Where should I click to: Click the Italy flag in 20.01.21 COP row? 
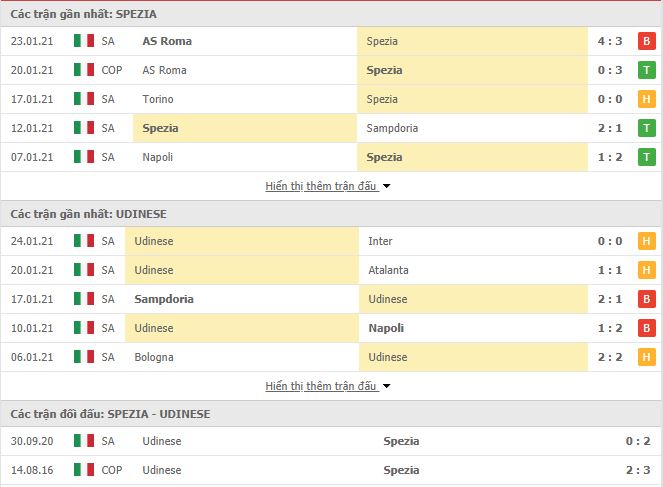[84, 70]
